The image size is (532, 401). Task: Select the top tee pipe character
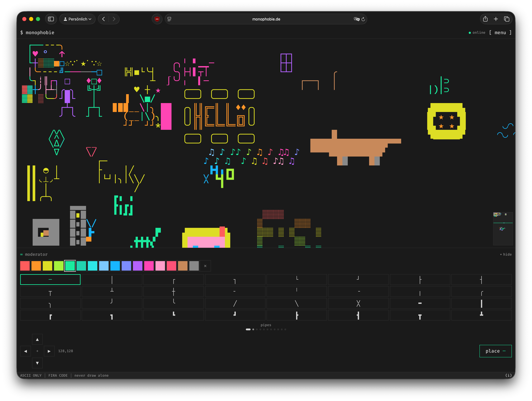pos(50,291)
